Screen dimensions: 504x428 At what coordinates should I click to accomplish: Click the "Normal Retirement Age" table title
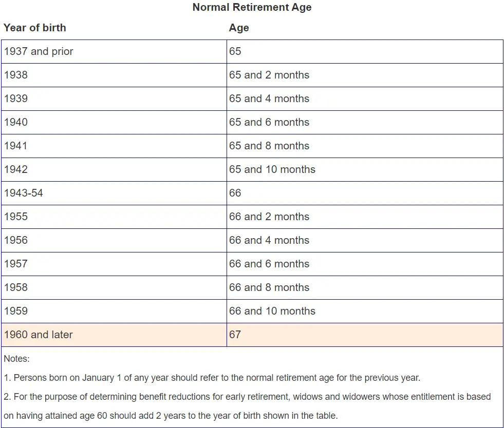pyautogui.click(x=252, y=7)
